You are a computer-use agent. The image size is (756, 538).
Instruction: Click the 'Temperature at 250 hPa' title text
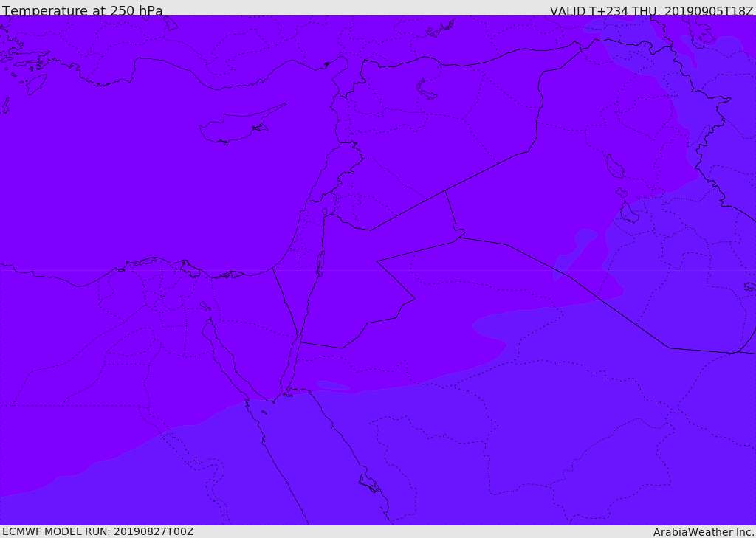click(x=83, y=10)
